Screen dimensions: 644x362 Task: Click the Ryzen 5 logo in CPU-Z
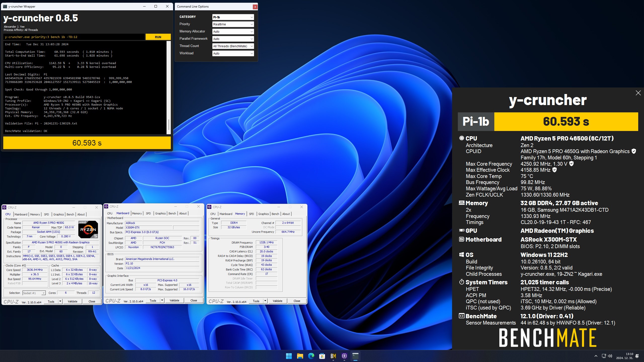[88, 229]
